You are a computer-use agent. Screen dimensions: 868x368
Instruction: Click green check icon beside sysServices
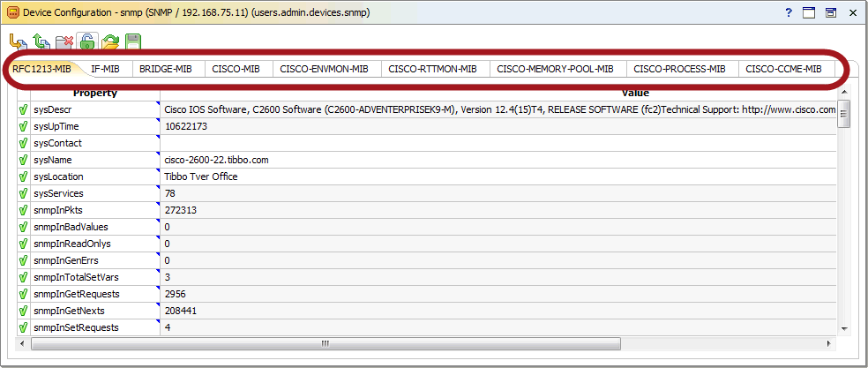23,193
